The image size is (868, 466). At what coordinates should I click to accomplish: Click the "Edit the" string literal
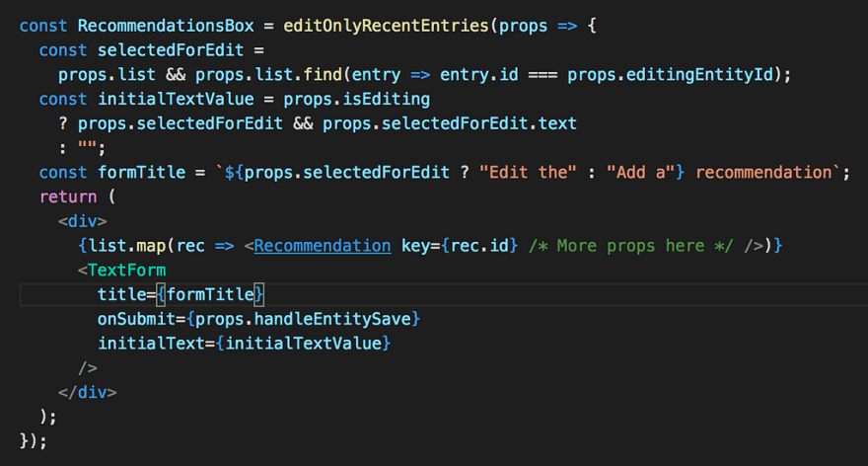pyautogui.click(x=528, y=173)
